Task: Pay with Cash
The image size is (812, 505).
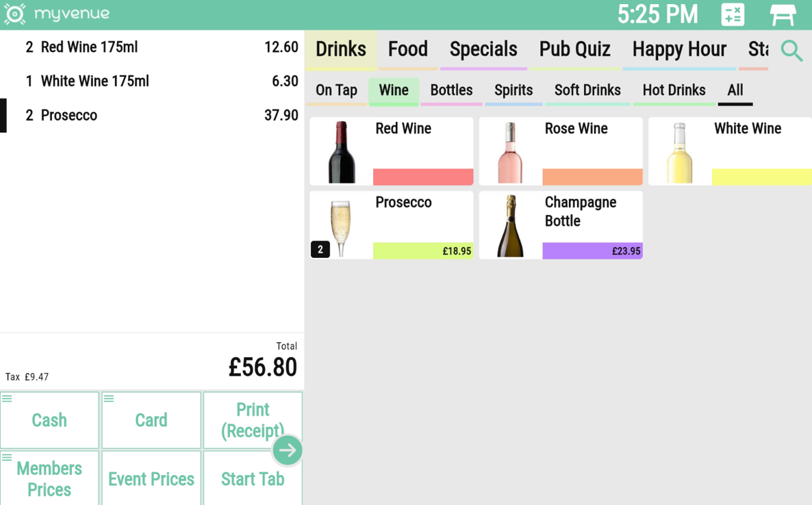Action: [x=49, y=420]
